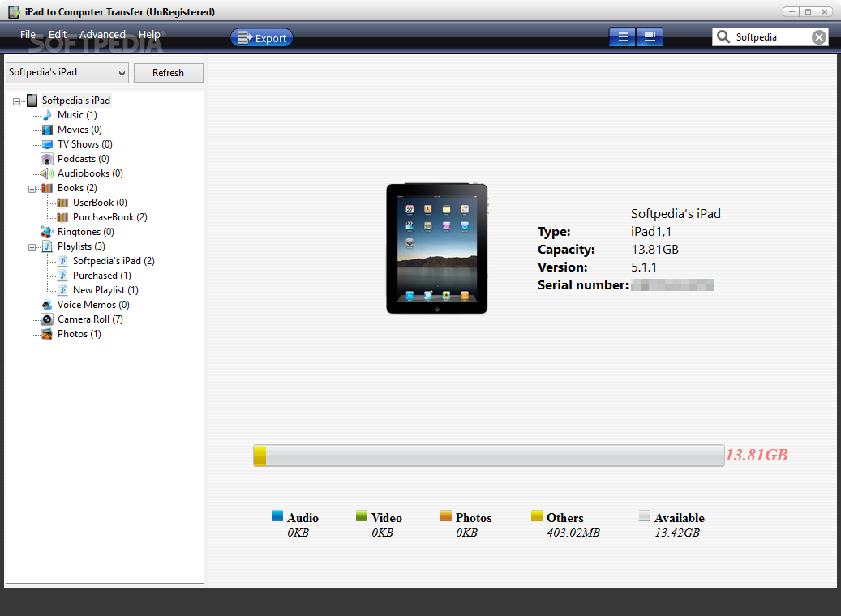
Task: Click the iPad device icon at tree root
Action: [x=32, y=101]
